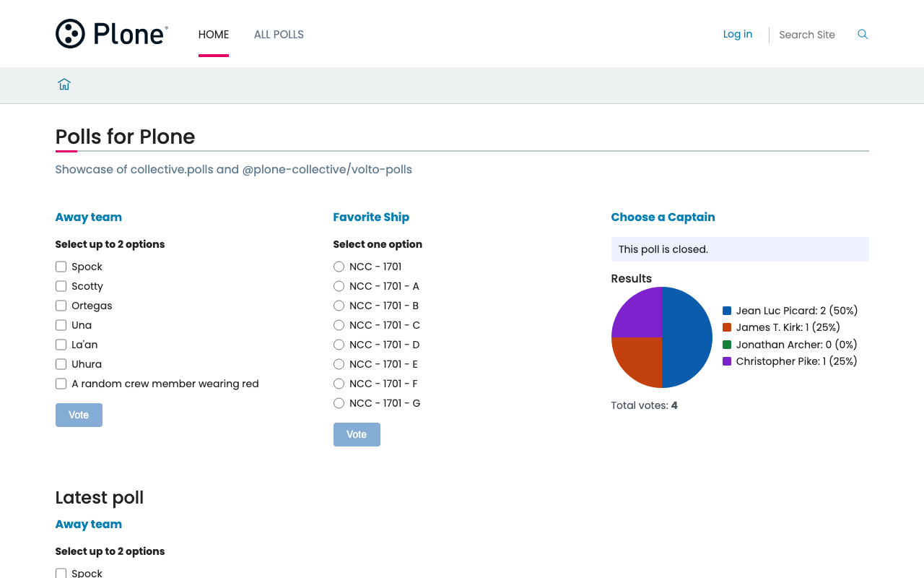Click the 'Total votes: 4' text
924x578 pixels.
[x=645, y=405]
